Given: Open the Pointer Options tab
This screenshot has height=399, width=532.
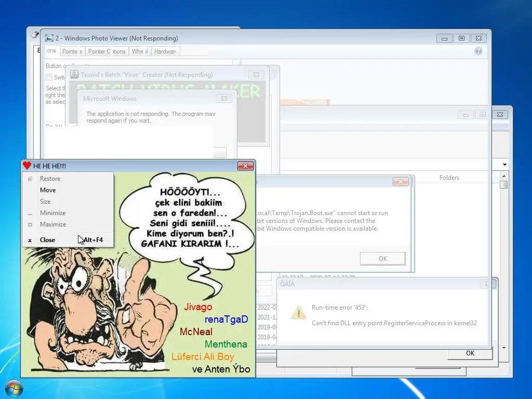Looking at the screenshot, I should click(x=107, y=51).
